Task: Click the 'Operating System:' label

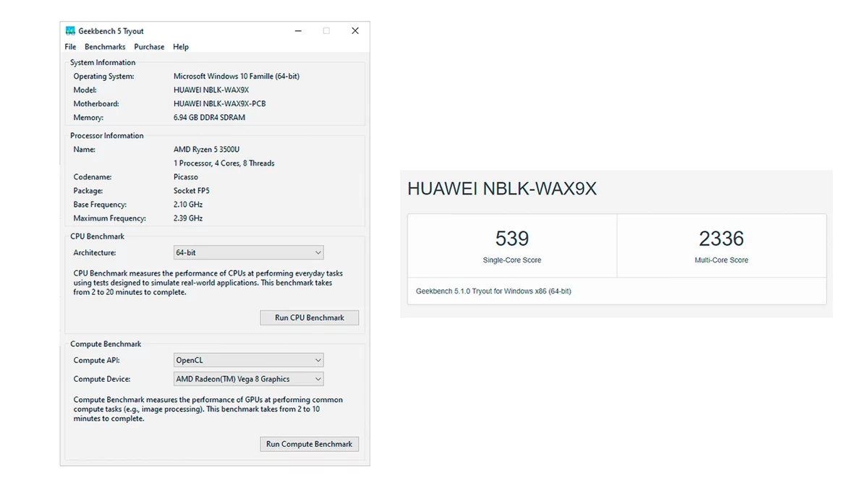Action: (x=103, y=77)
